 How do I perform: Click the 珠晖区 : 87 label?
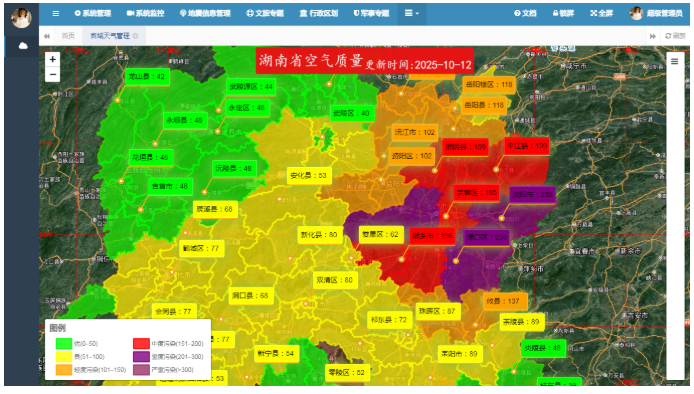437,311
